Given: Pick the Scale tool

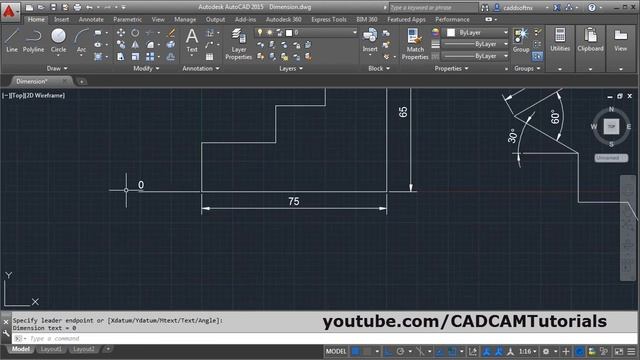Looking at the screenshot, I should [135, 56].
